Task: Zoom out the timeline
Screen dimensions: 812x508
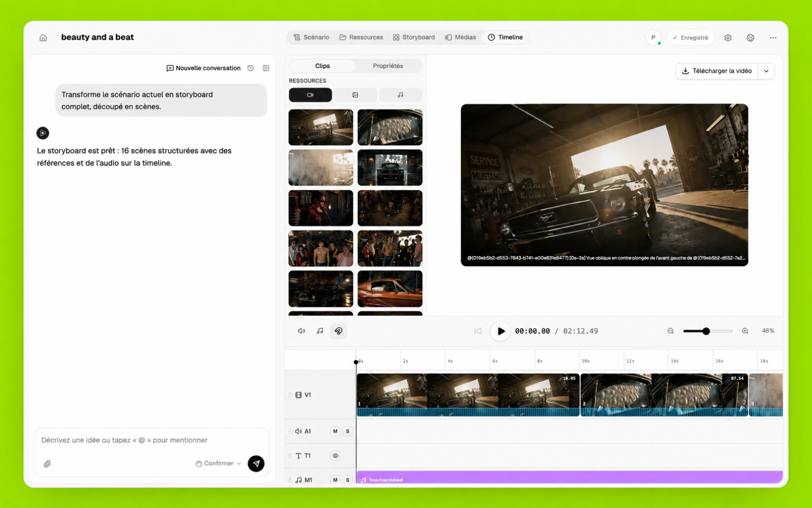Action: [670, 331]
